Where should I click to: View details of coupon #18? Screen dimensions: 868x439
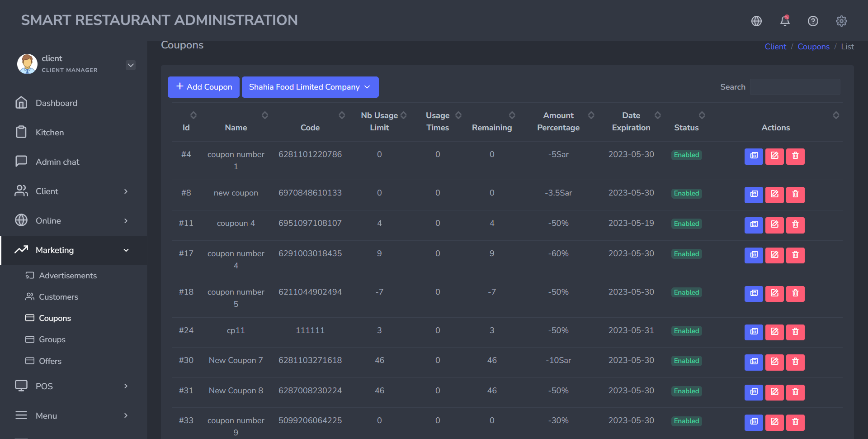point(754,294)
